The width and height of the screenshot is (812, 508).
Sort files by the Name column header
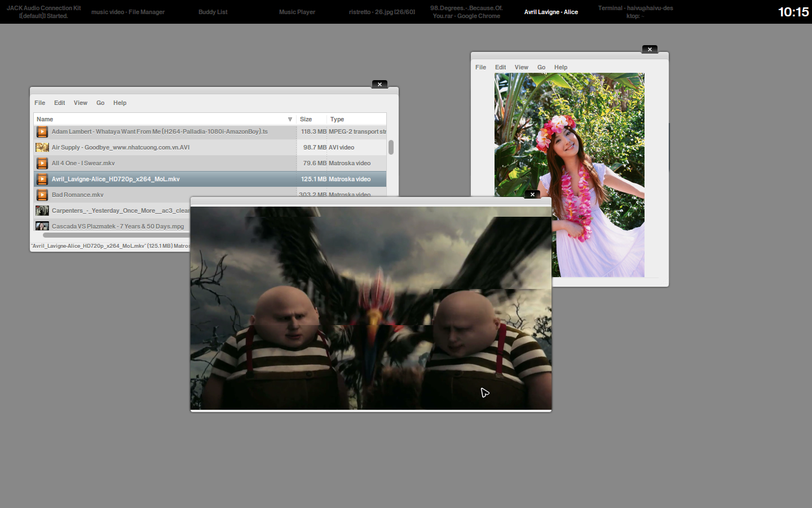point(165,119)
